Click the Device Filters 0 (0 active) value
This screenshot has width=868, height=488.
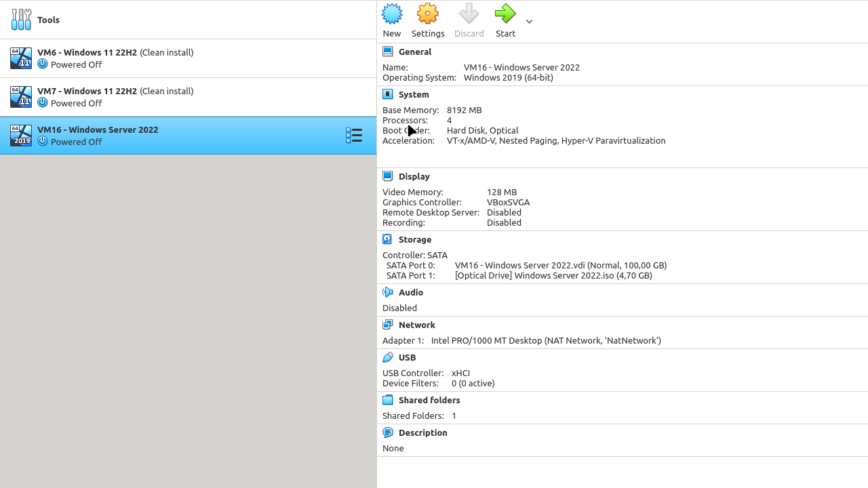473,383
